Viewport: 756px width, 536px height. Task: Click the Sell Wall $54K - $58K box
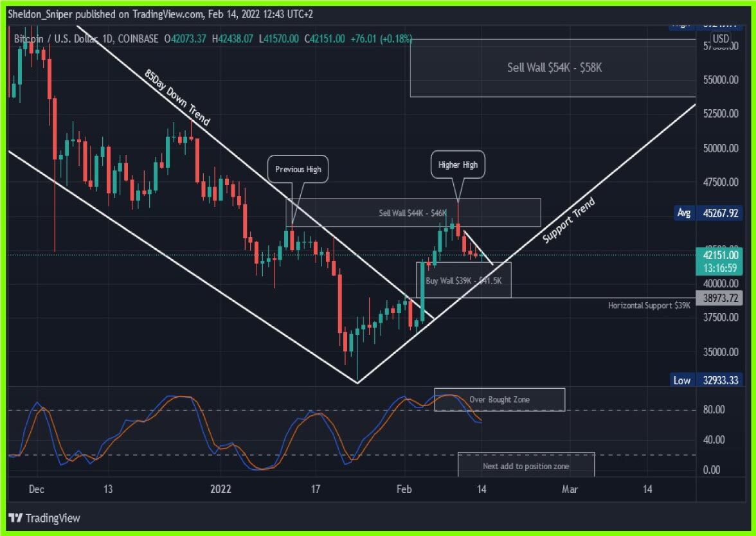(553, 68)
